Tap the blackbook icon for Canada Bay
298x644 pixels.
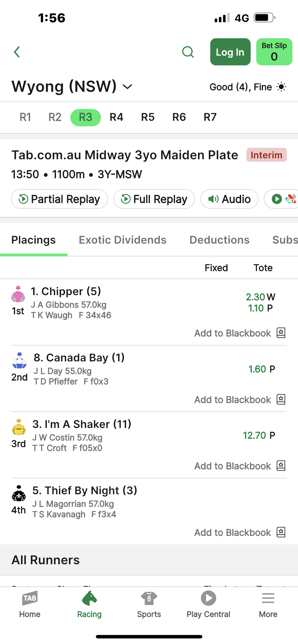[x=281, y=399]
